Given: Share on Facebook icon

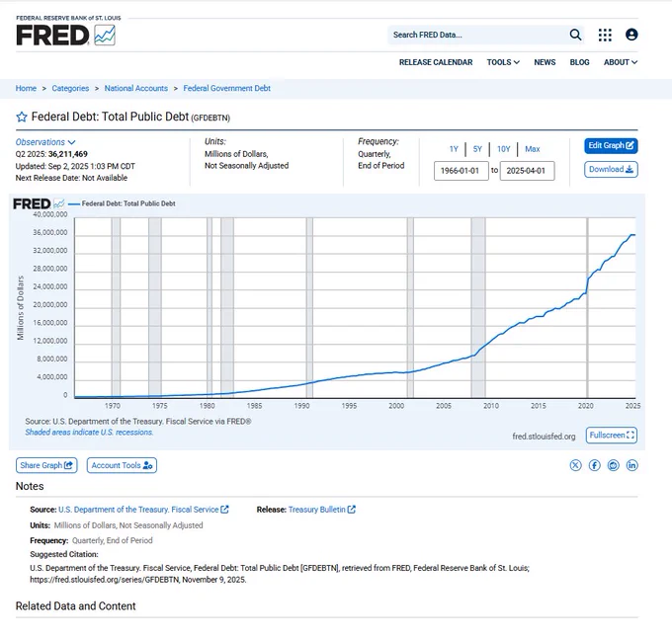Looking at the screenshot, I should tap(595, 465).
